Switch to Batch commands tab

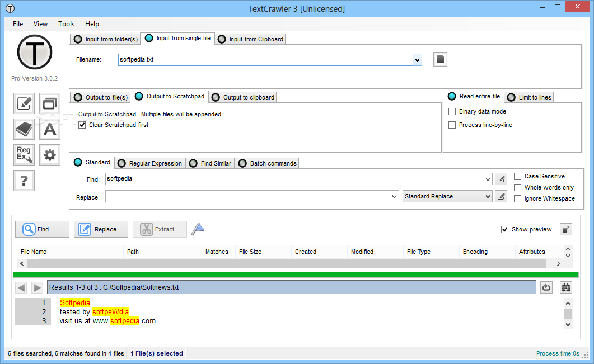(266, 163)
